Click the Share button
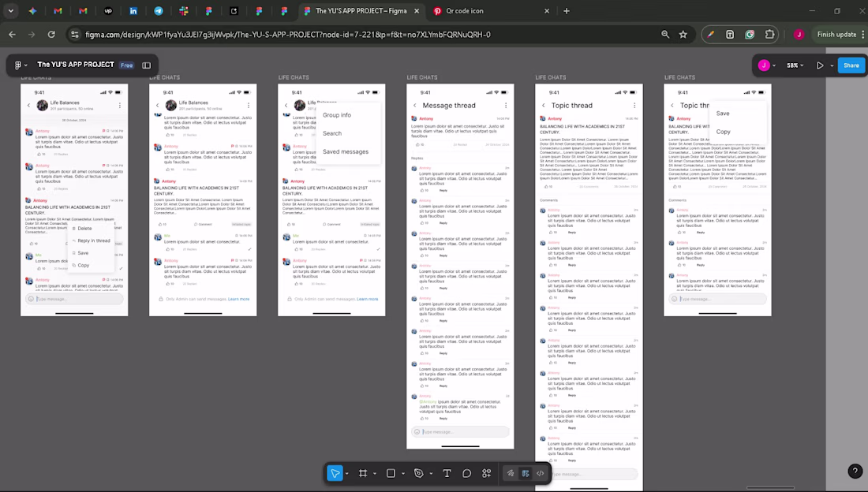This screenshot has width=868, height=492. [x=851, y=65]
